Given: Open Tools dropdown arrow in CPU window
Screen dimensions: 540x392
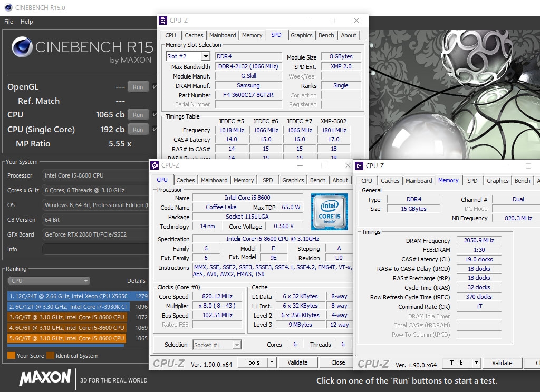Looking at the screenshot, I should (x=272, y=362).
